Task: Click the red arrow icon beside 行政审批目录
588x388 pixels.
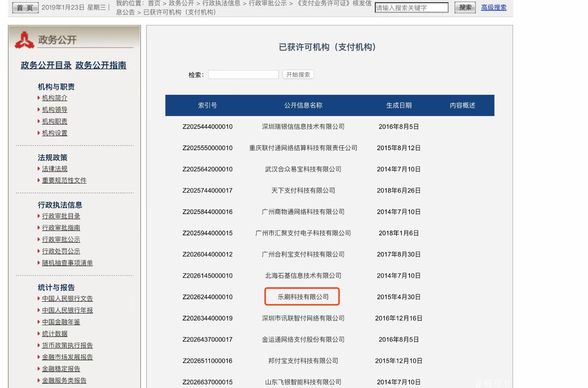Action: tap(38, 216)
